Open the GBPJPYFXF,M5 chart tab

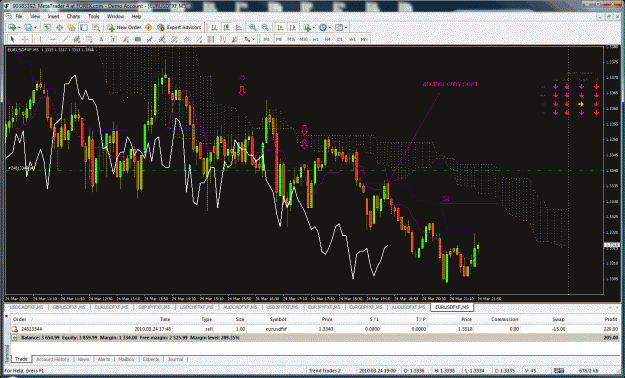coord(154,307)
